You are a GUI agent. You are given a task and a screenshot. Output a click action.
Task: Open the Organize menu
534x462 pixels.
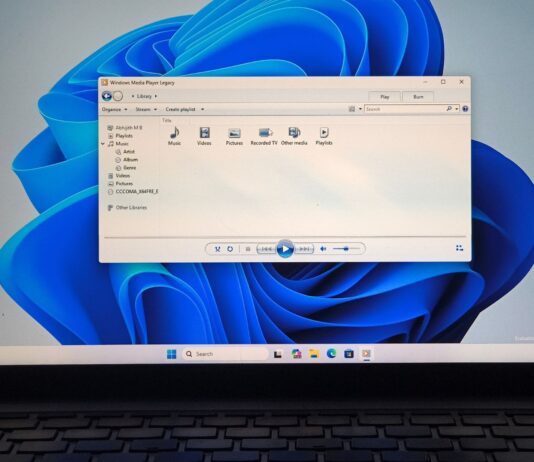[114, 109]
